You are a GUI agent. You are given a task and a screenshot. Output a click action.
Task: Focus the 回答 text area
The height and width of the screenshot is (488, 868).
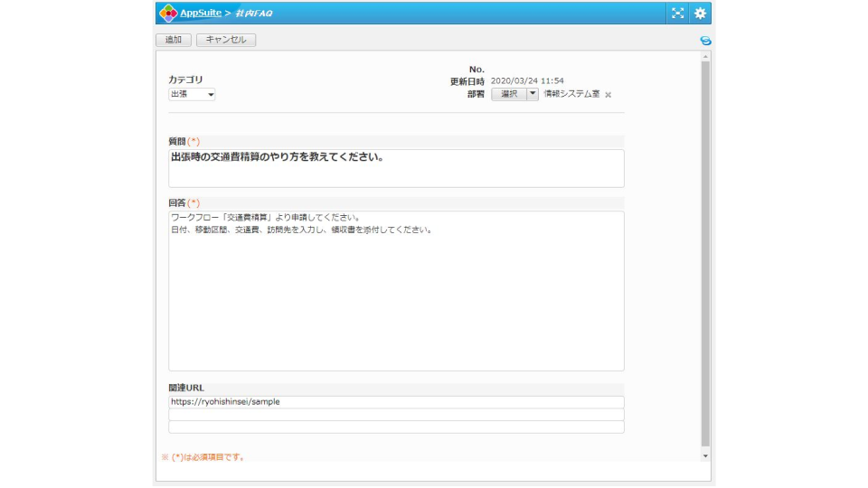click(x=396, y=291)
